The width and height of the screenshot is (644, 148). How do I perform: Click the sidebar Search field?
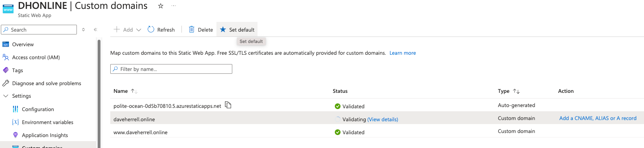[x=39, y=30]
